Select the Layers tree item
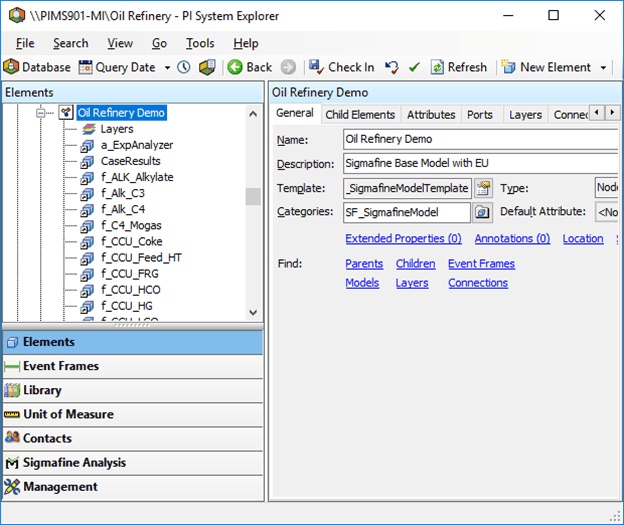The height and width of the screenshot is (525, 624). point(117,129)
